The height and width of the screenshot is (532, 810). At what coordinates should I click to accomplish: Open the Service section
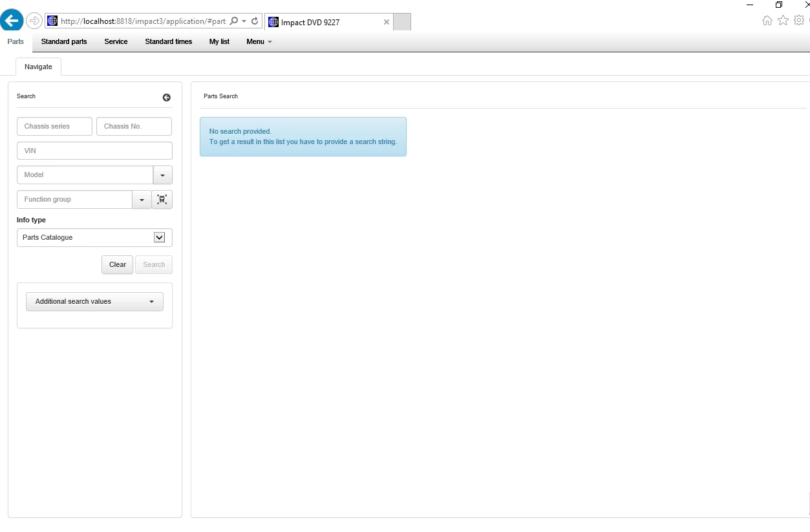click(116, 42)
